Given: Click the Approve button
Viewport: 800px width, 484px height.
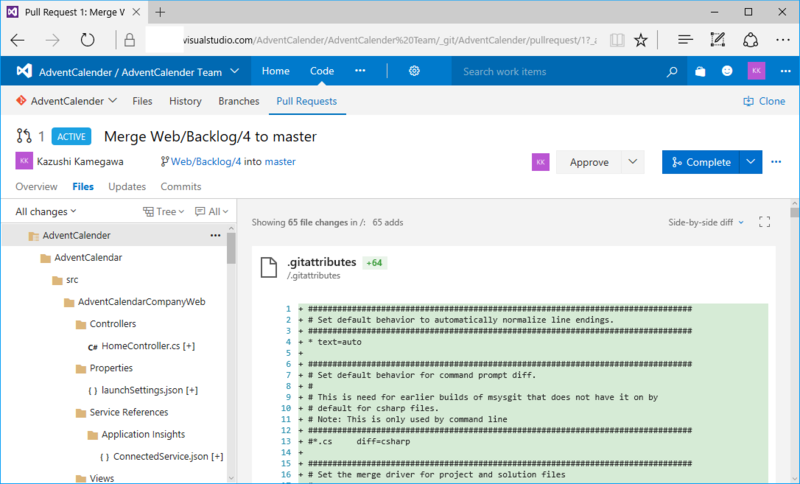Looking at the screenshot, I should coord(589,162).
